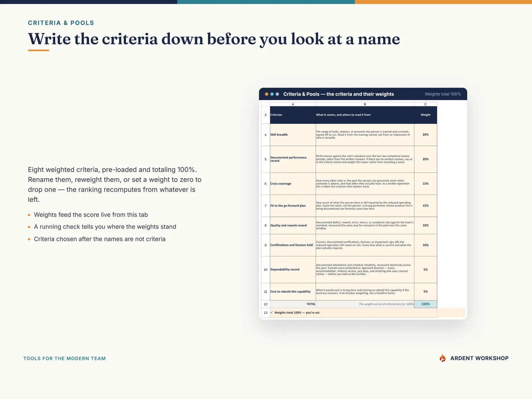Viewport: 532px width, 399px height.
Task: Click the Cross-coverage description cell
Action: coord(365,184)
